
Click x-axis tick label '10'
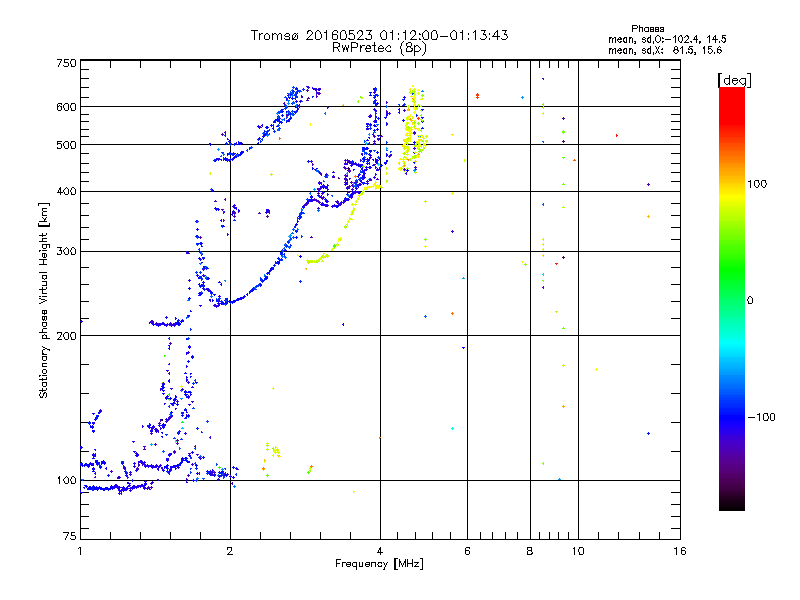pyautogui.click(x=578, y=551)
